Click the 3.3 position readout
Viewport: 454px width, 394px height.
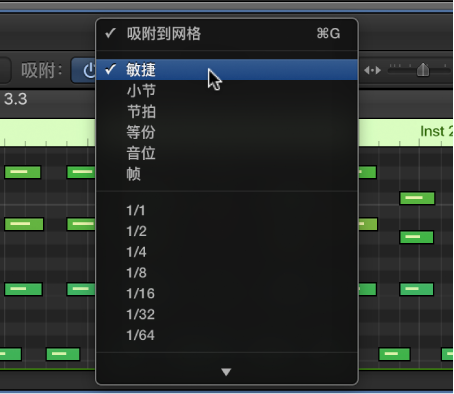pos(15,99)
